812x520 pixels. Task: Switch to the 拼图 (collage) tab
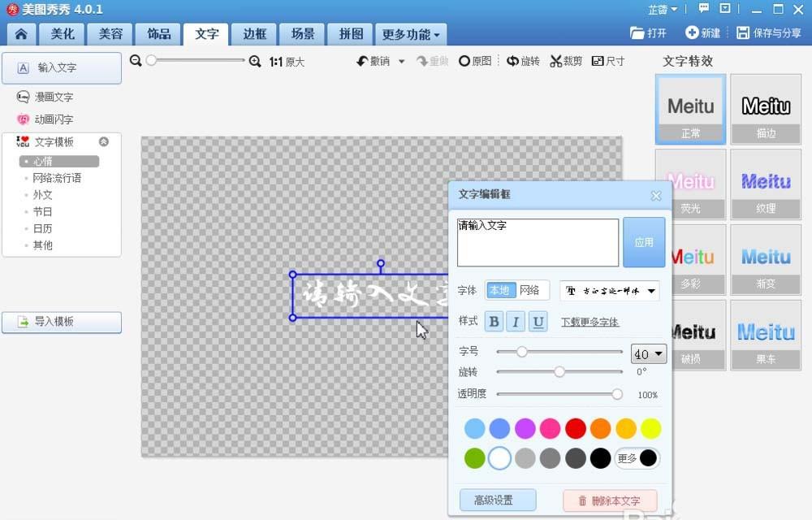[350, 34]
